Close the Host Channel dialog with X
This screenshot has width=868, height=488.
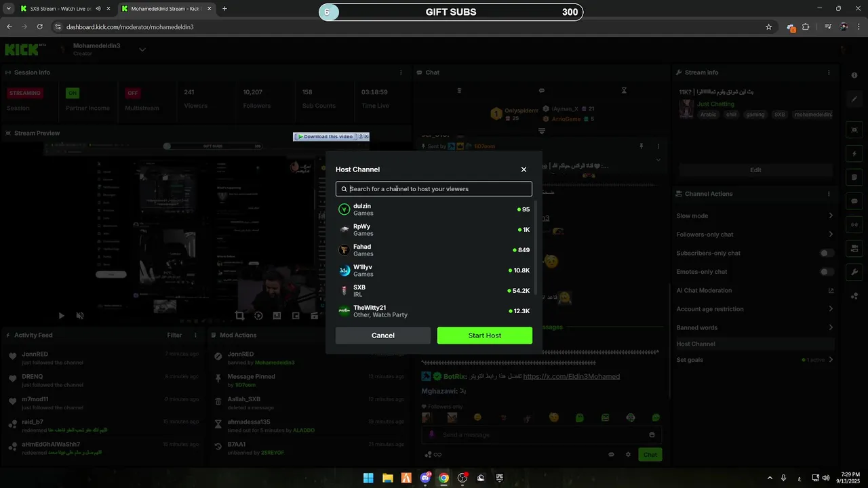(x=524, y=169)
